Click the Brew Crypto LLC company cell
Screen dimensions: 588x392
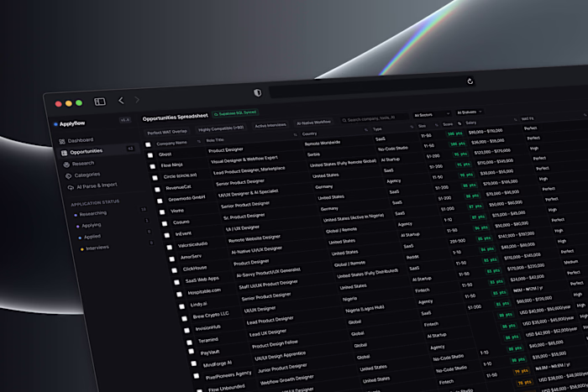pyautogui.click(x=210, y=315)
